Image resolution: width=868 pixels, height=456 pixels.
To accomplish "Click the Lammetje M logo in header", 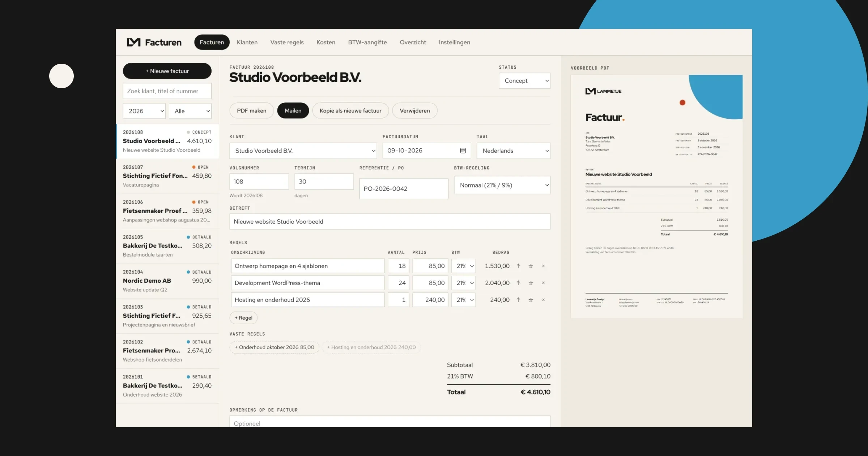I will pyautogui.click(x=133, y=42).
